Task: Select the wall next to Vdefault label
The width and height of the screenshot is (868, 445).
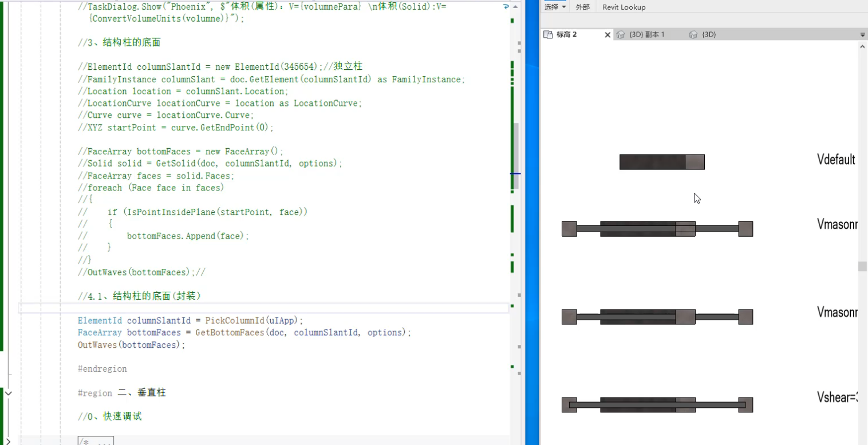Action: coord(661,162)
